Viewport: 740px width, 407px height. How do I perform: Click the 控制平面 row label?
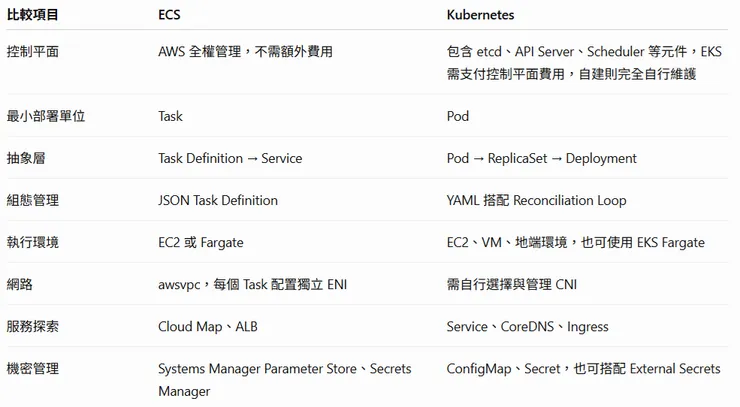(x=33, y=51)
